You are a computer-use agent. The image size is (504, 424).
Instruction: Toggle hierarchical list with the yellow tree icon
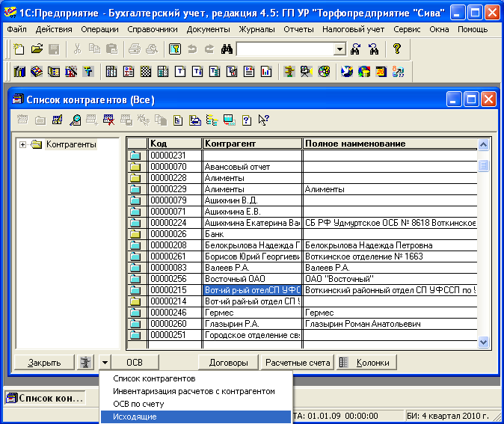pos(212,120)
